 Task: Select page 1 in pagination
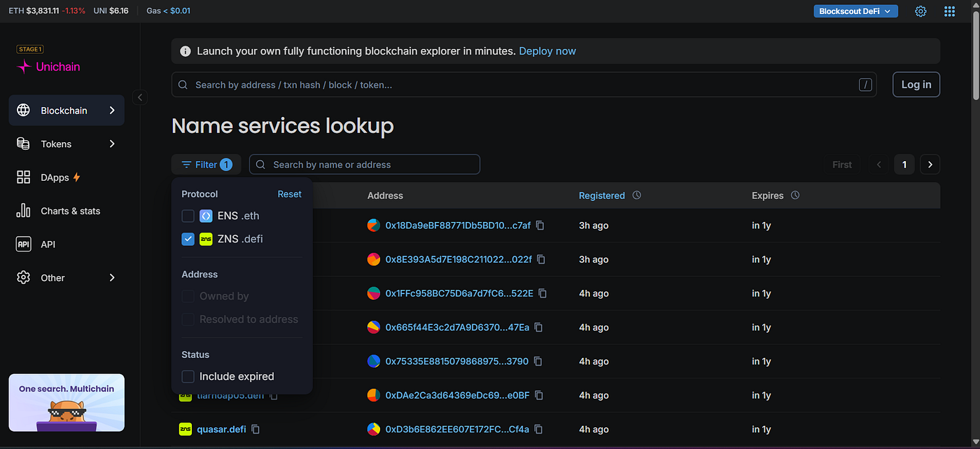[904, 165]
